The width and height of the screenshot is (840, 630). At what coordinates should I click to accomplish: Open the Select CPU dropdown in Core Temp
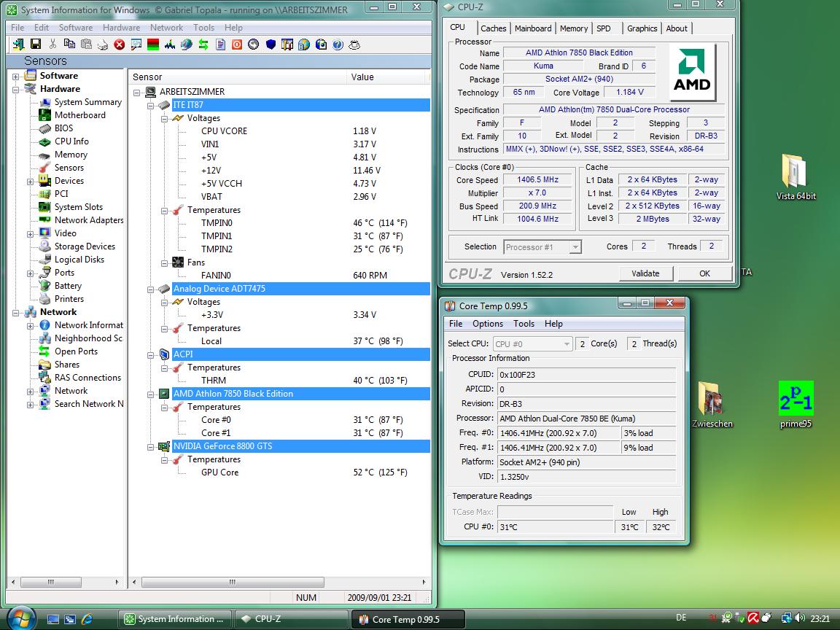click(532, 344)
